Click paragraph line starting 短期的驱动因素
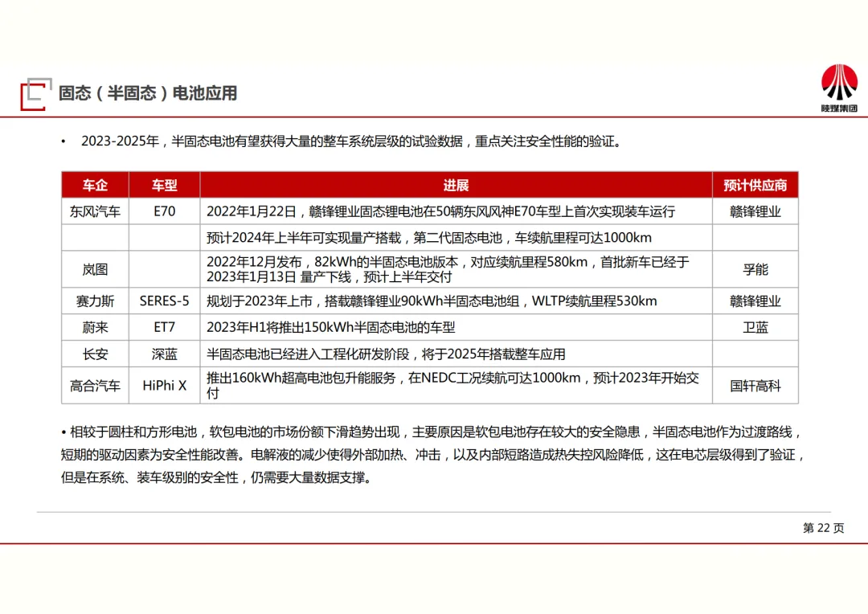The width and height of the screenshot is (868, 614). (432, 455)
